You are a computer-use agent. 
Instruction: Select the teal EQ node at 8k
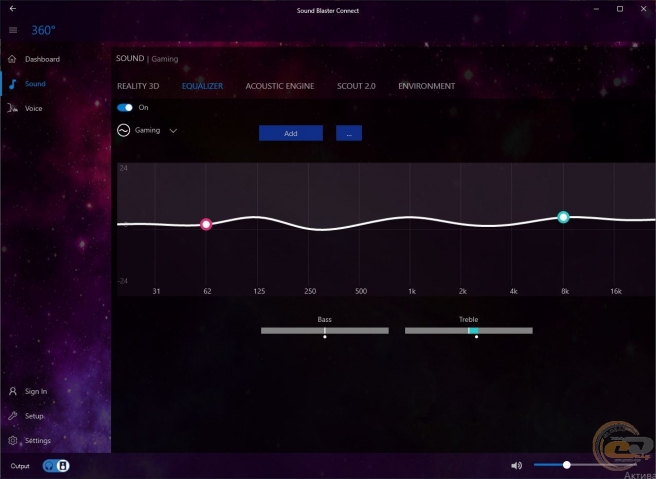coord(564,217)
